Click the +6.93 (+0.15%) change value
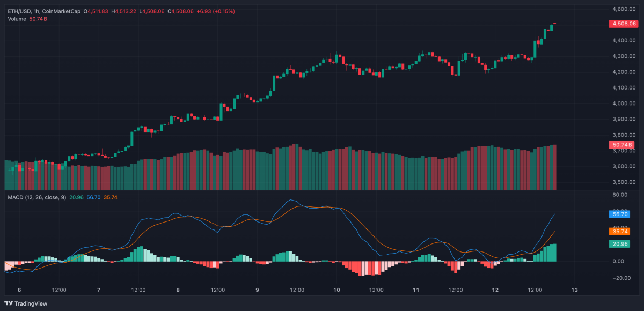 click(x=217, y=10)
